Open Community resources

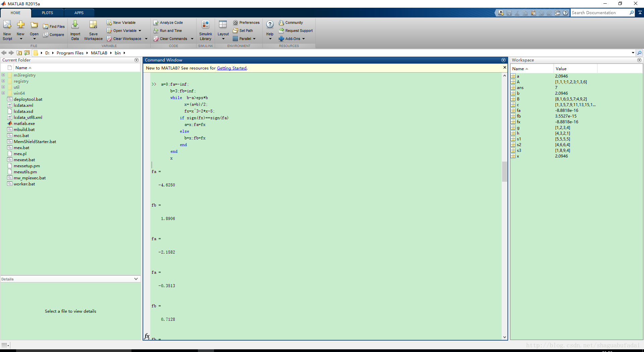point(291,23)
